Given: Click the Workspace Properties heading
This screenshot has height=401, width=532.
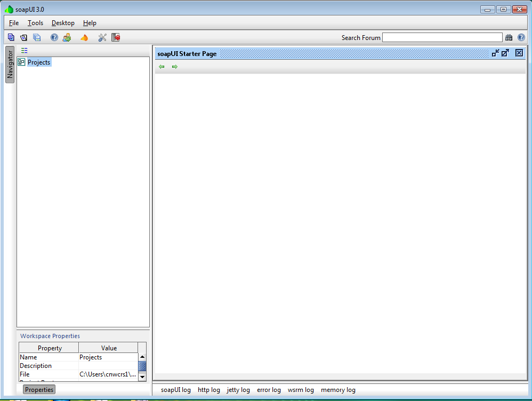Looking at the screenshot, I should coord(50,336).
